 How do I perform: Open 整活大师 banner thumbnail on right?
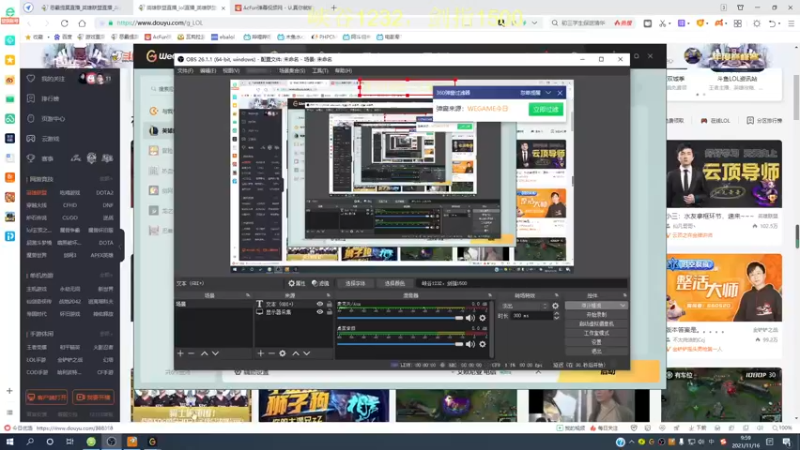click(x=724, y=288)
